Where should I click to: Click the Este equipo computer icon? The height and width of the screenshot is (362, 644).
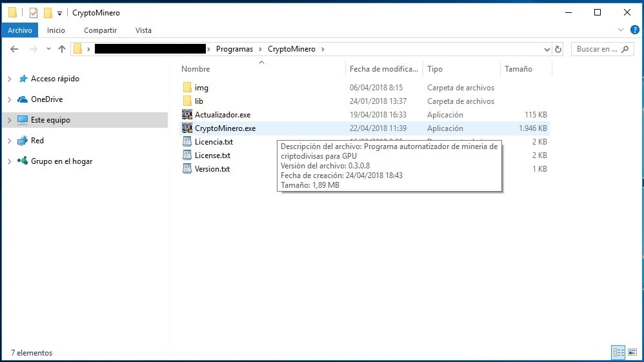pyautogui.click(x=23, y=120)
